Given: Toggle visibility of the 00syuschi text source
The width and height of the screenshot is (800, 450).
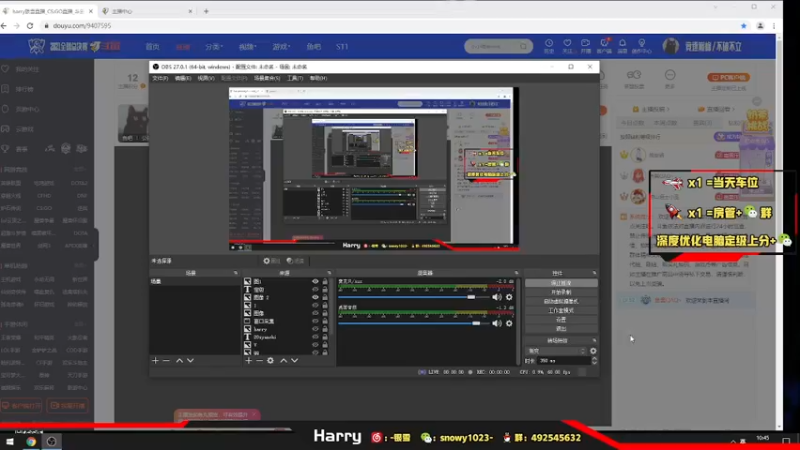Looking at the screenshot, I should click(x=315, y=337).
